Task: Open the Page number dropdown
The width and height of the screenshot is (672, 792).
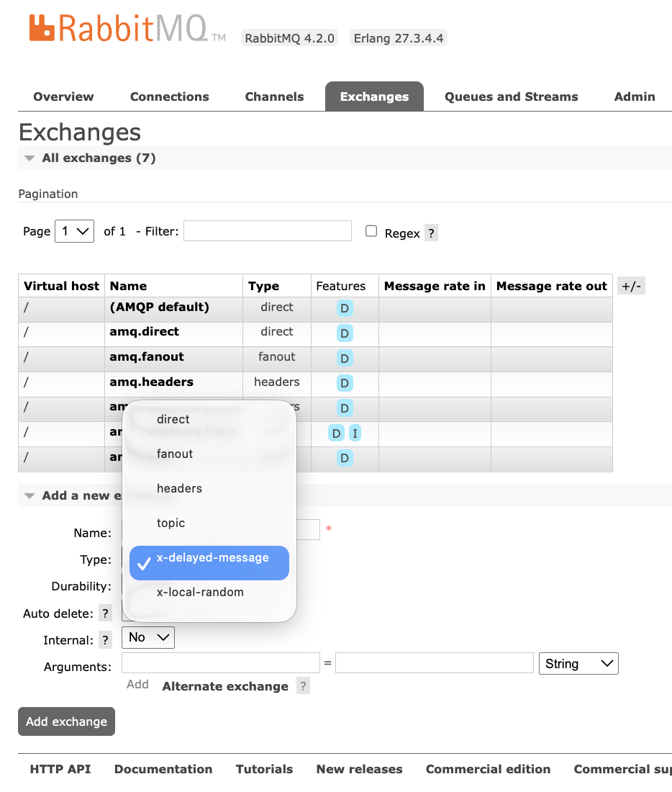Action: point(74,230)
